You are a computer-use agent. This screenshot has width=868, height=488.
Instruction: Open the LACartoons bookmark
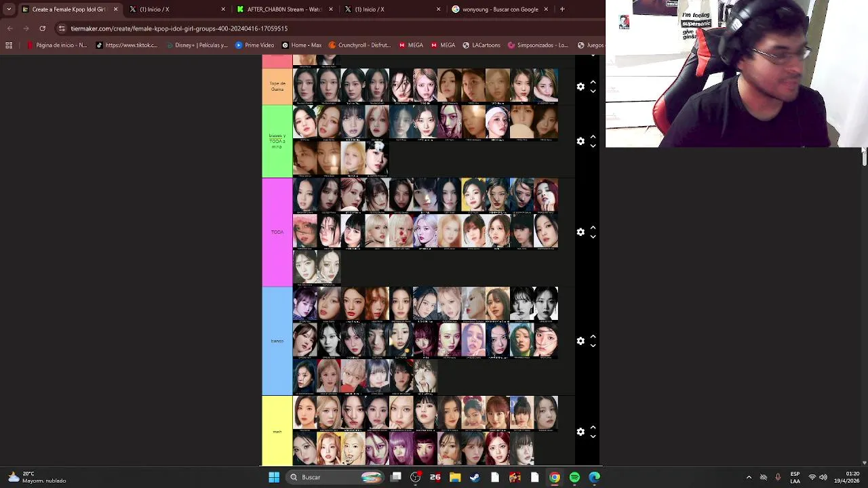(481, 45)
